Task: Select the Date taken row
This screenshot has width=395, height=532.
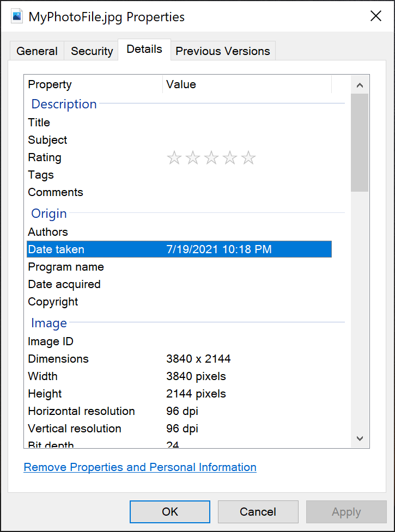Action: point(179,249)
